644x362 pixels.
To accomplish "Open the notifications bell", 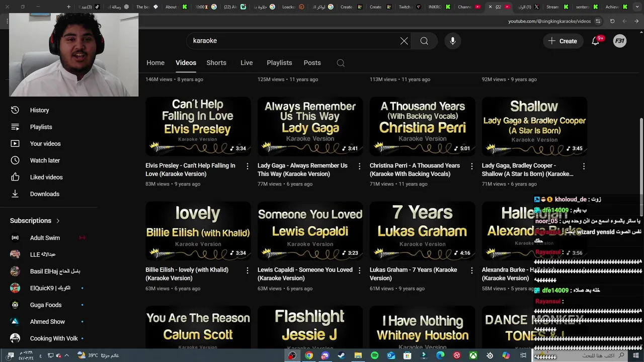I will (x=596, y=41).
